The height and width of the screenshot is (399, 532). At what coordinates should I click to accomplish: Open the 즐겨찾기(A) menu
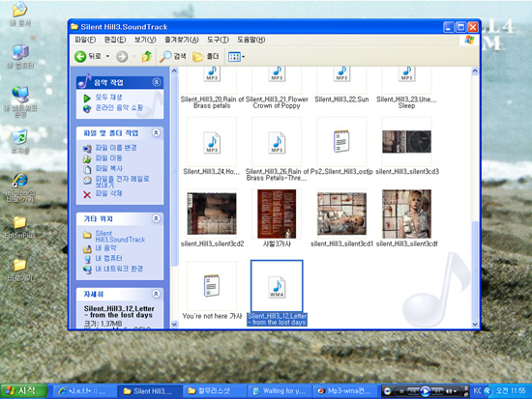[182, 40]
